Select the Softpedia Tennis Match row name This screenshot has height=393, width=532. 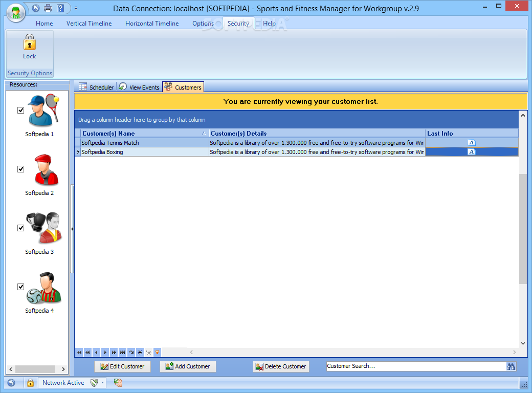[110, 143]
